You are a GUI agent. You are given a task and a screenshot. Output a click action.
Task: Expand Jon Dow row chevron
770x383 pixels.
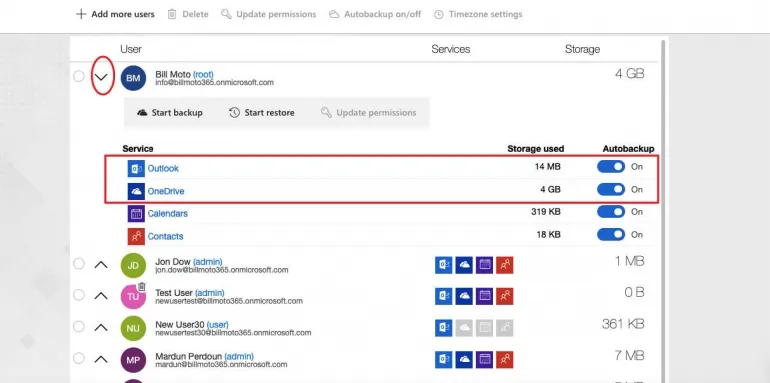pos(101,265)
